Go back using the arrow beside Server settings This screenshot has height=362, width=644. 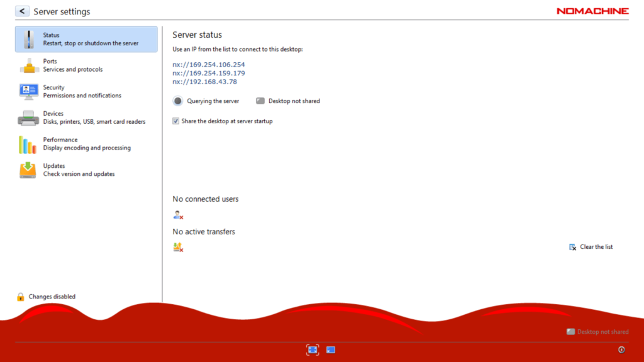[x=22, y=11]
